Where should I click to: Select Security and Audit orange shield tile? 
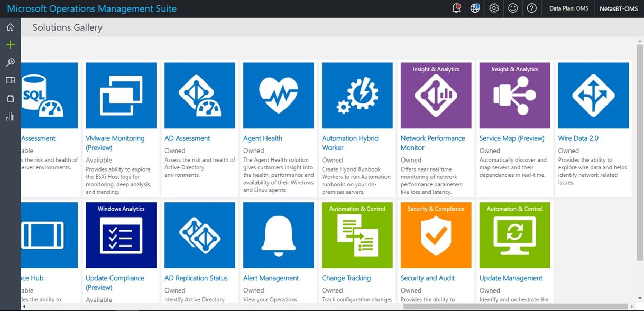pos(436,235)
